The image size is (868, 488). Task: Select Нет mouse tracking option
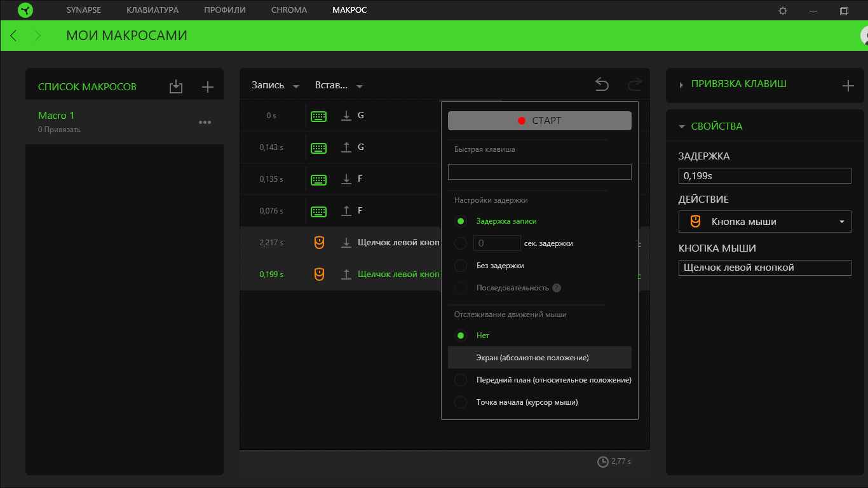461,335
